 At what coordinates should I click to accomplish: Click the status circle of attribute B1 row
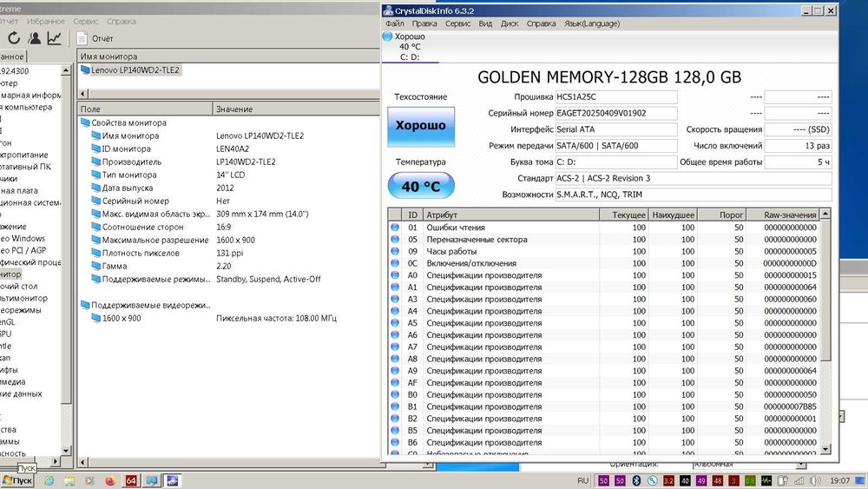tap(395, 406)
